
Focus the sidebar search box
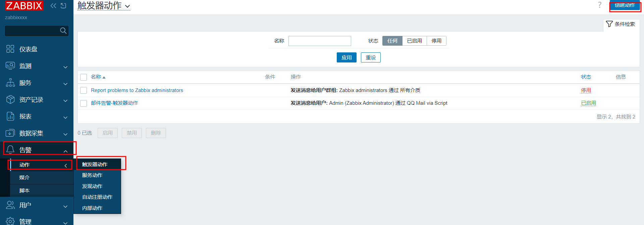37,31
